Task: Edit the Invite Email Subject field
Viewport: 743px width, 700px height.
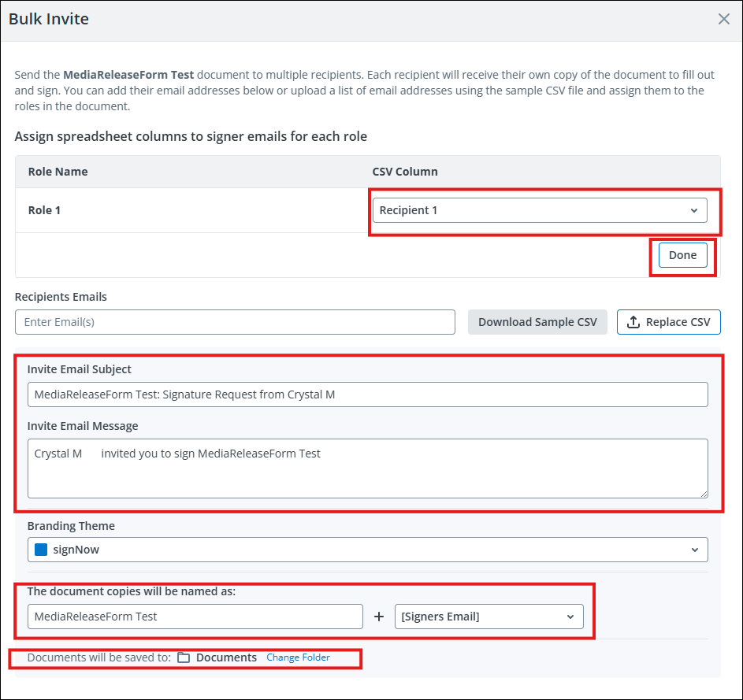Action: click(x=368, y=394)
